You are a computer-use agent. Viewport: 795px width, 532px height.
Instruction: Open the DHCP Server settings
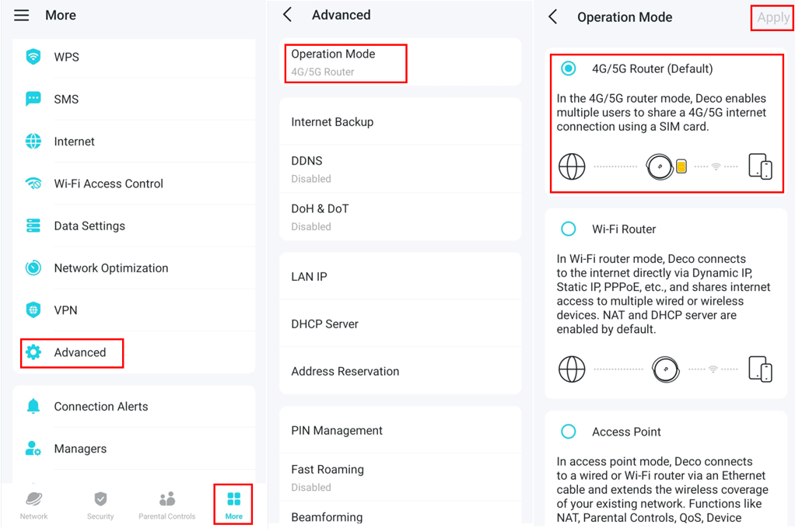[x=324, y=324]
